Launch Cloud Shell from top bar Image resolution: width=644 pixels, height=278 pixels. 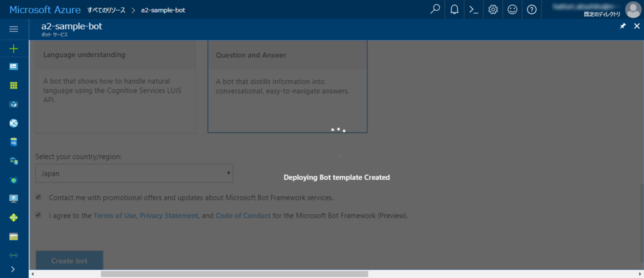click(x=474, y=9)
